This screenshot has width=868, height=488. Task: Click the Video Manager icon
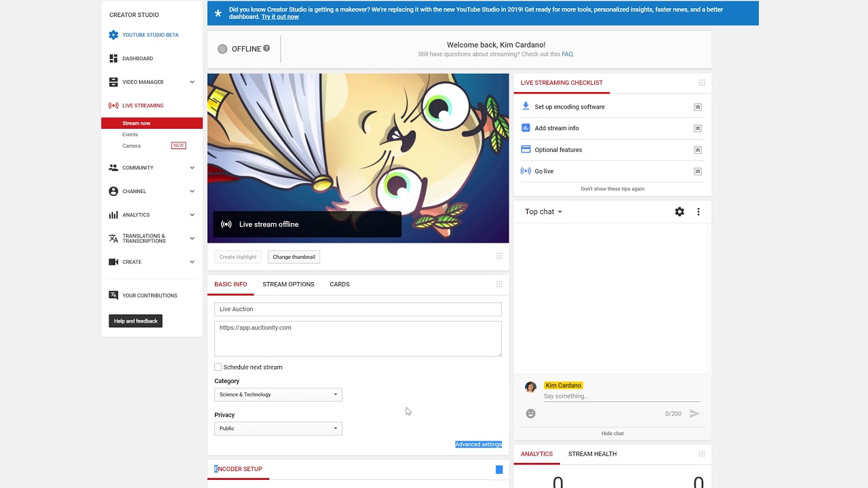(x=113, y=82)
